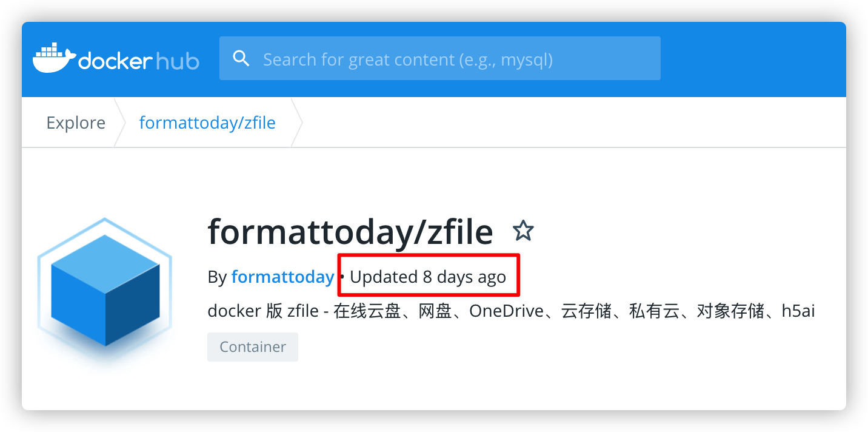Click the blue cube repository image

point(105,289)
